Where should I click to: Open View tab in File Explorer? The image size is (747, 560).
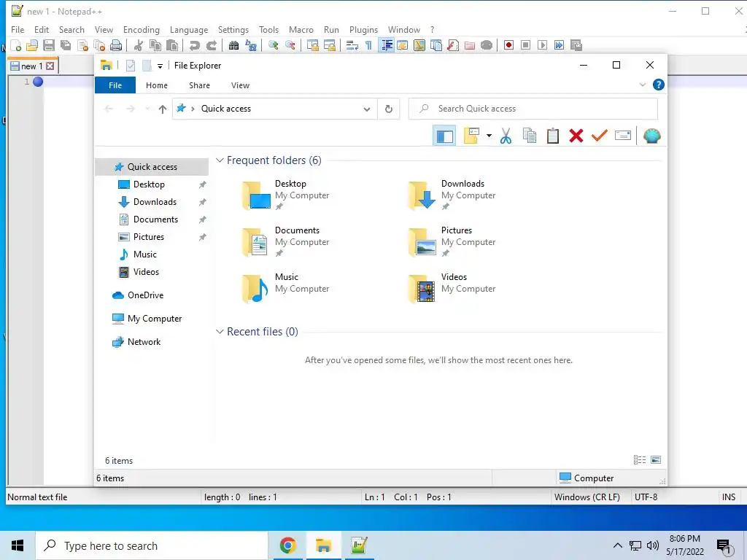tap(240, 85)
